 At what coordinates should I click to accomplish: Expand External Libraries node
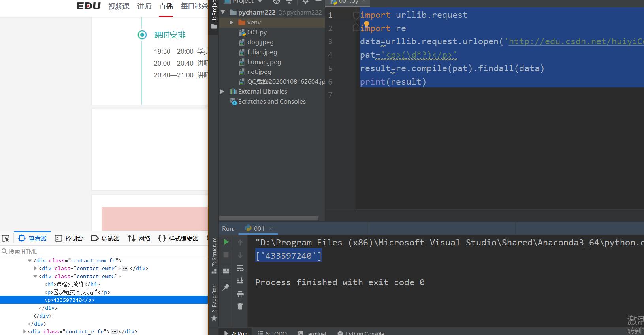pyautogui.click(x=222, y=91)
